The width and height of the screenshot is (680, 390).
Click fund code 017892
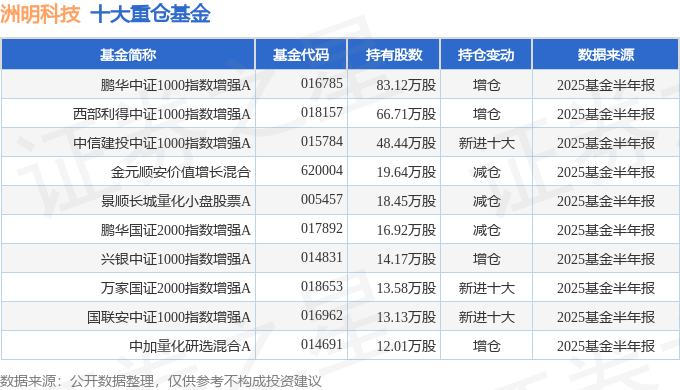(x=322, y=229)
